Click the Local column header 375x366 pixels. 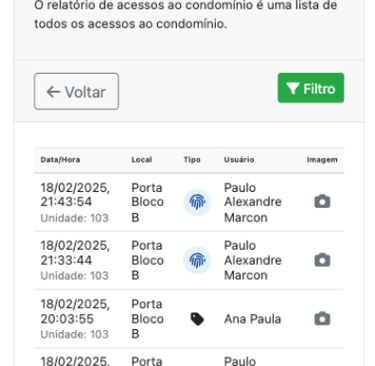142,160
